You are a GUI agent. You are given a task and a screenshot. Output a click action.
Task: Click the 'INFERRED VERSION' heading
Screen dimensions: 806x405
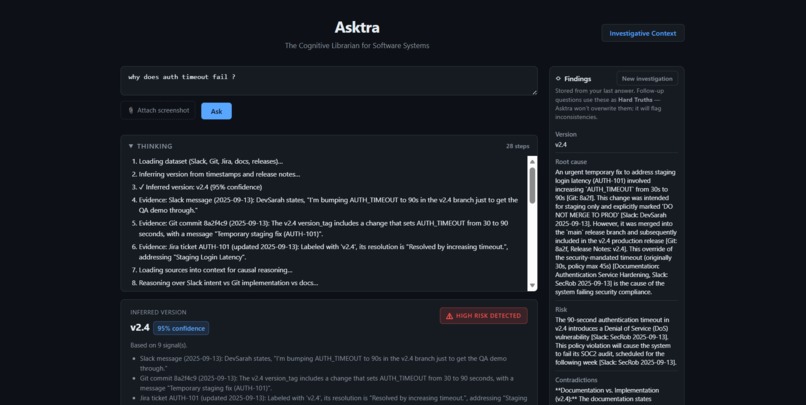[x=158, y=312]
